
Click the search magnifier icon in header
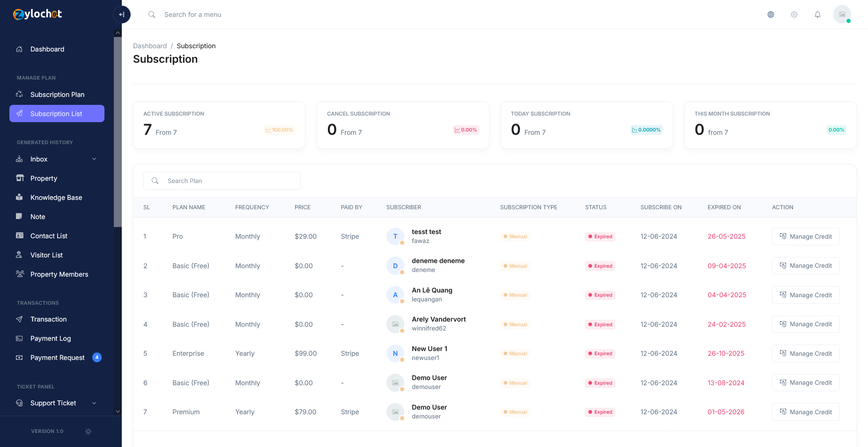tap(152, 15)
